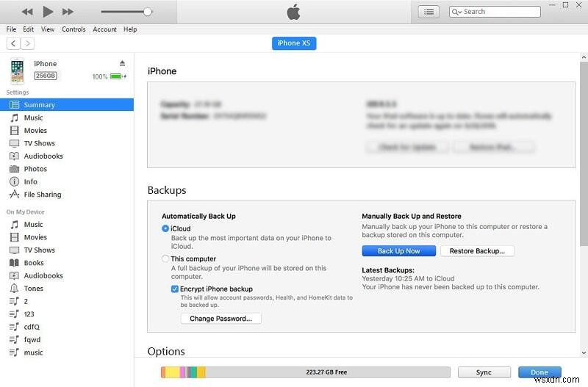Click the iPhone XS device button
The height and width of the screenshot is (387, 588).
coord(293,43)
